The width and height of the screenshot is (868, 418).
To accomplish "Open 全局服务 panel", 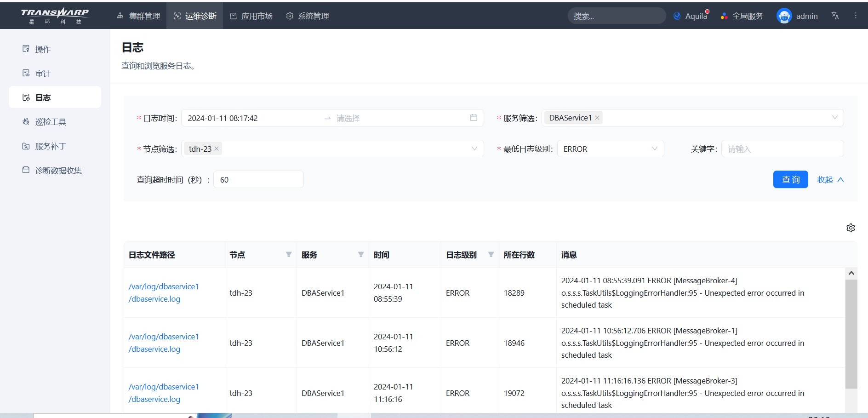I will click(x=742, y=16).
